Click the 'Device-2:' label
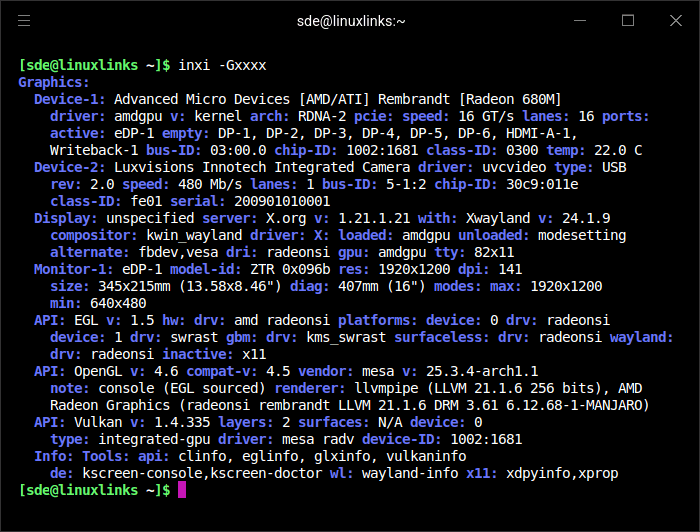This screenshot has height=532, width=700. (70, 167)
